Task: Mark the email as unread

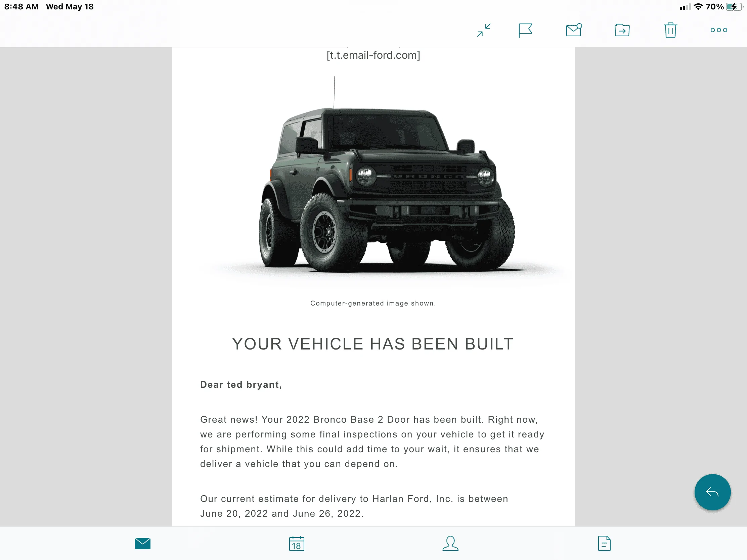Action: [574, 30]
